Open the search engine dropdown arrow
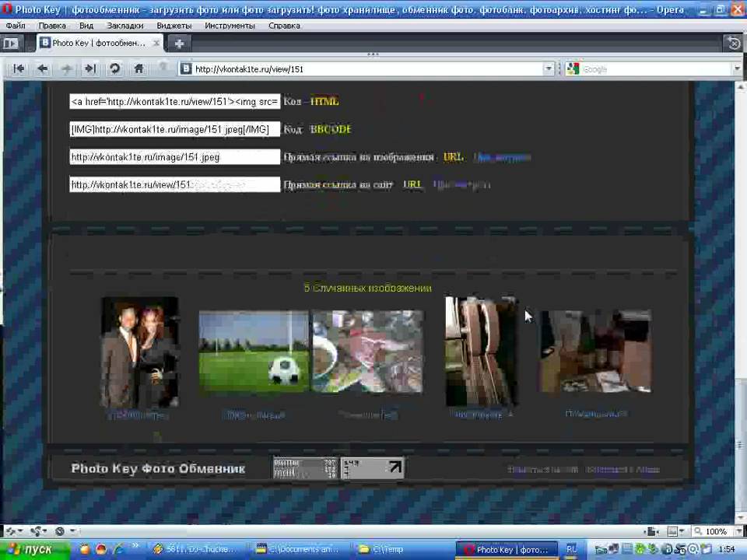This screenshot has height=560, width=747. click(737, 69)
